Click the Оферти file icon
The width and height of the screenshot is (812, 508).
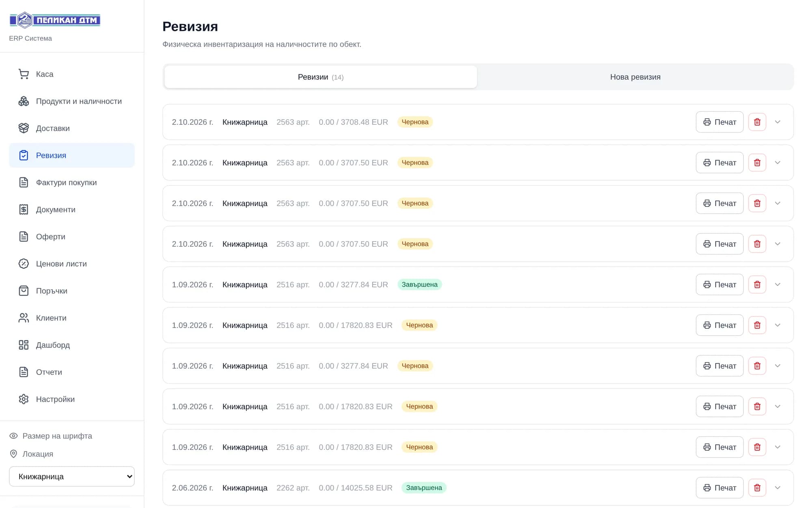tap(24, 237)
